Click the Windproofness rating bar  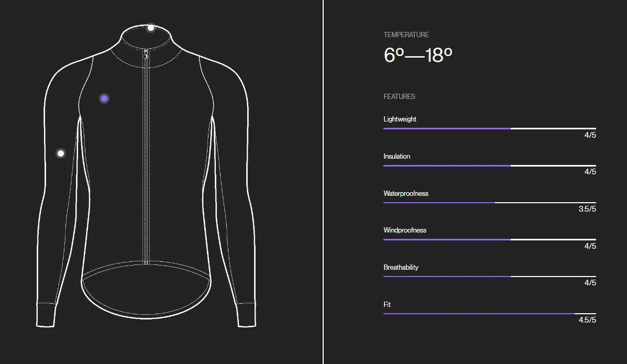tap(489, 239)
